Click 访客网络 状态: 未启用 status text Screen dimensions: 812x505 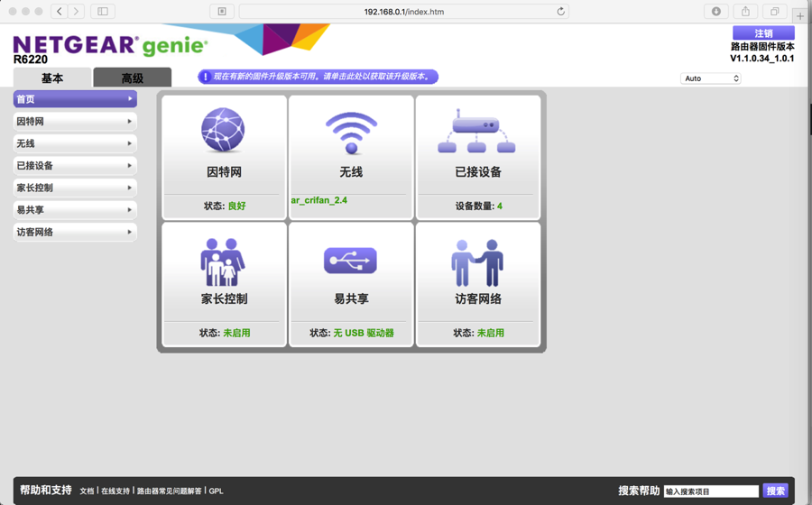pyautogui.click(x=478, y=333)
